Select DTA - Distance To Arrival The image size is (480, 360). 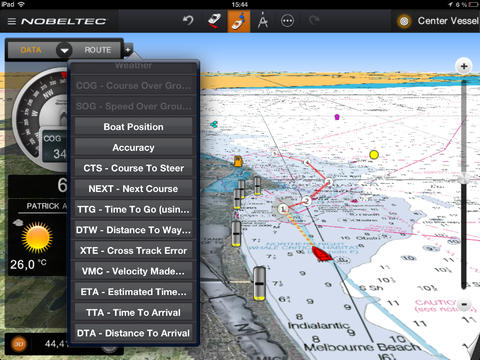[x=133, y=333]
